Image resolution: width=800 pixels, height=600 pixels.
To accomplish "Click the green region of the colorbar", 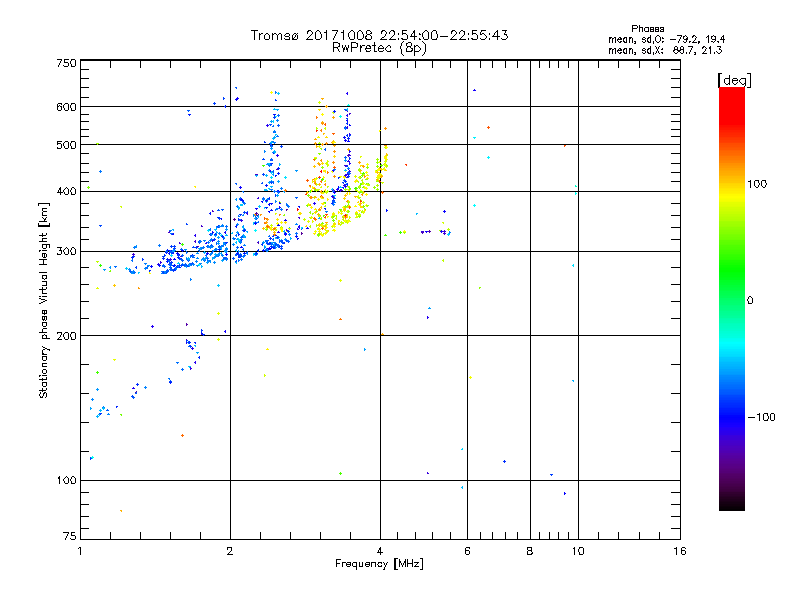I will click(x=731, y=290).
